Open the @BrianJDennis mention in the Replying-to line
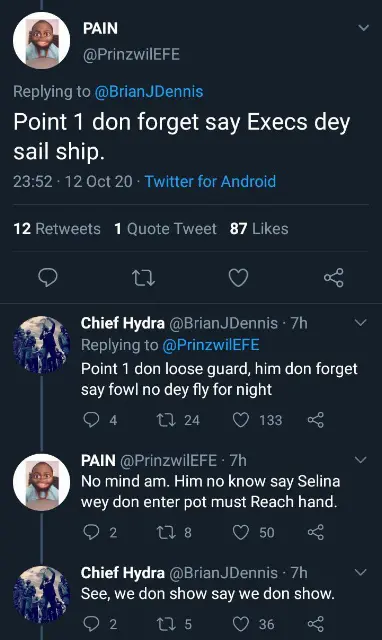The height and width of the screenshot is (640, 382). click(x=149, y=91)
